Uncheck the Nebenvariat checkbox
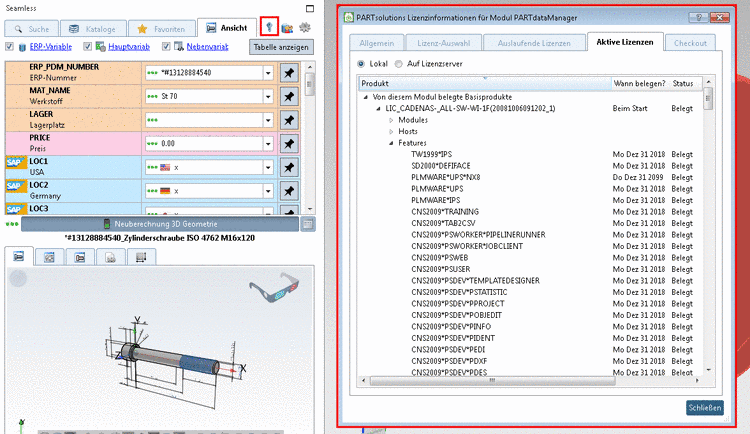The height and width of the screenshot is (434, 750). coord(166,46)
